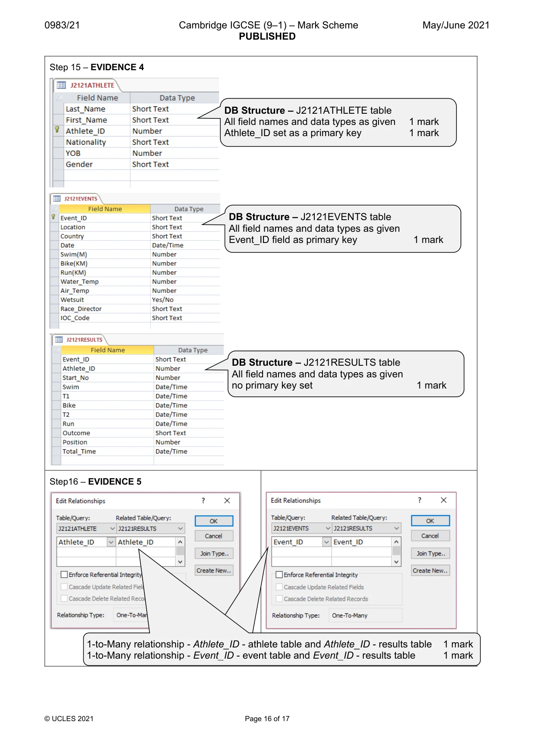Click the Yes/No data type for Wetsuit
The width and height of the screenshot is (535, 756).
tap(185, 300)
